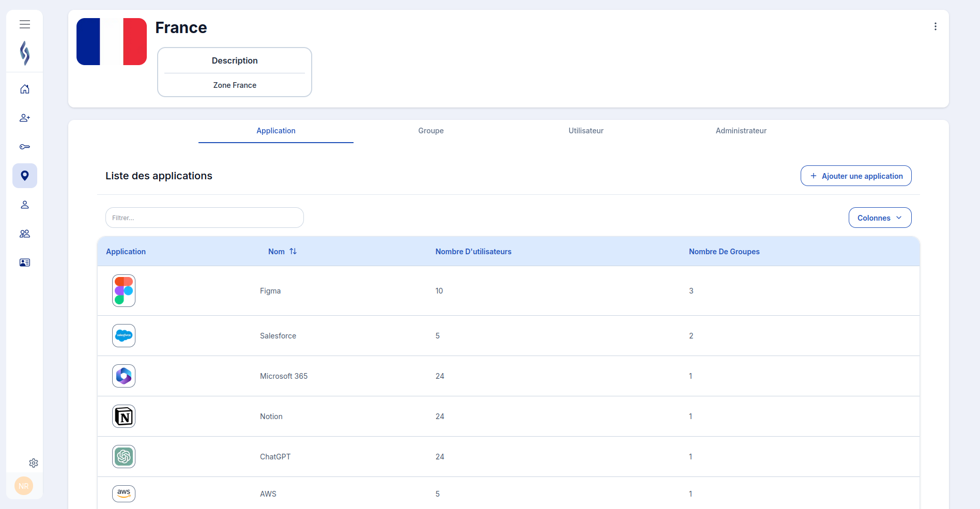980x509 pixels.
Task: Open the single user sidebar icon
Action: [25, 205]
